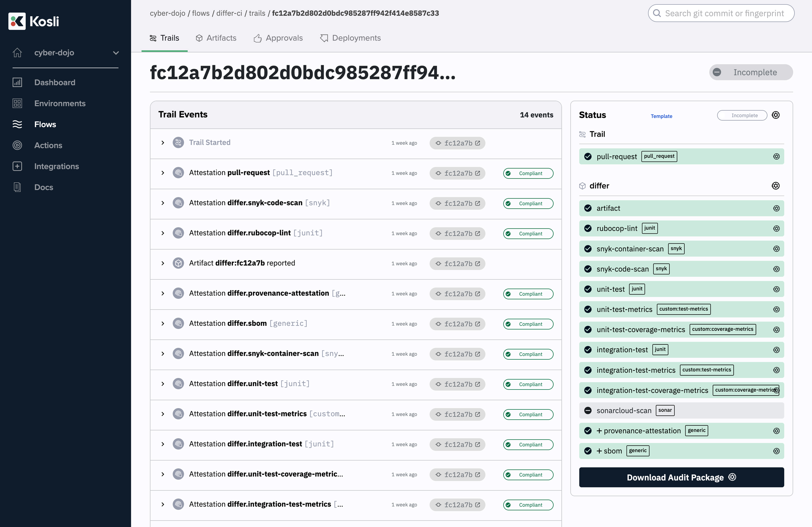Click gear icon on snyk-code-scan status row
The height and width of the screenshot is (527, 812).
tap(776, 269)
